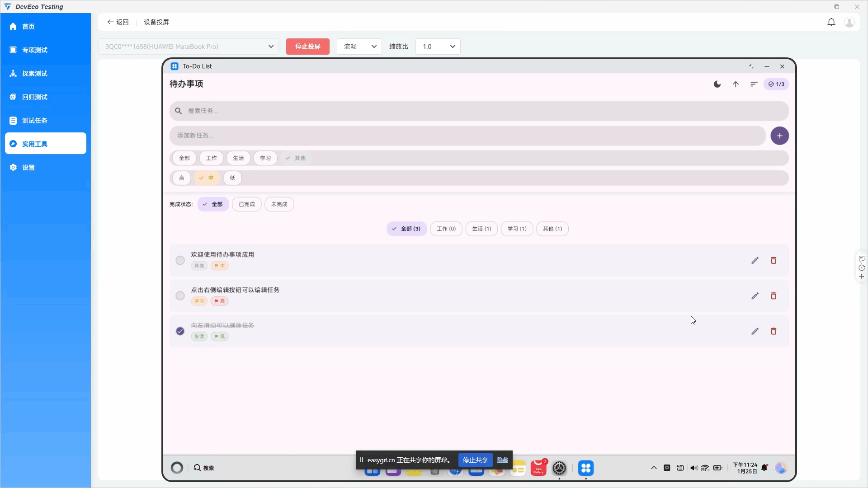Filter tasks by 未完成 status
The image size is (868, 488).
click(279, 204)
